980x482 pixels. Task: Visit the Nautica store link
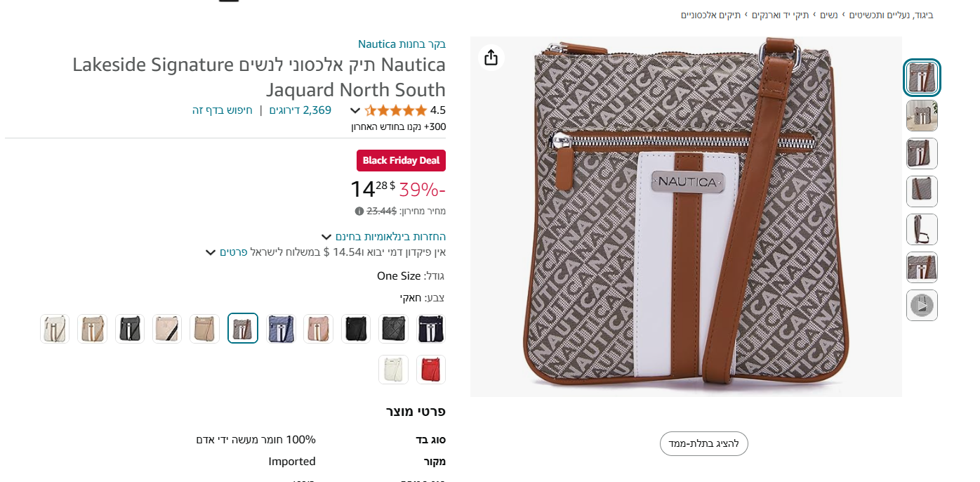coord(402,44)
